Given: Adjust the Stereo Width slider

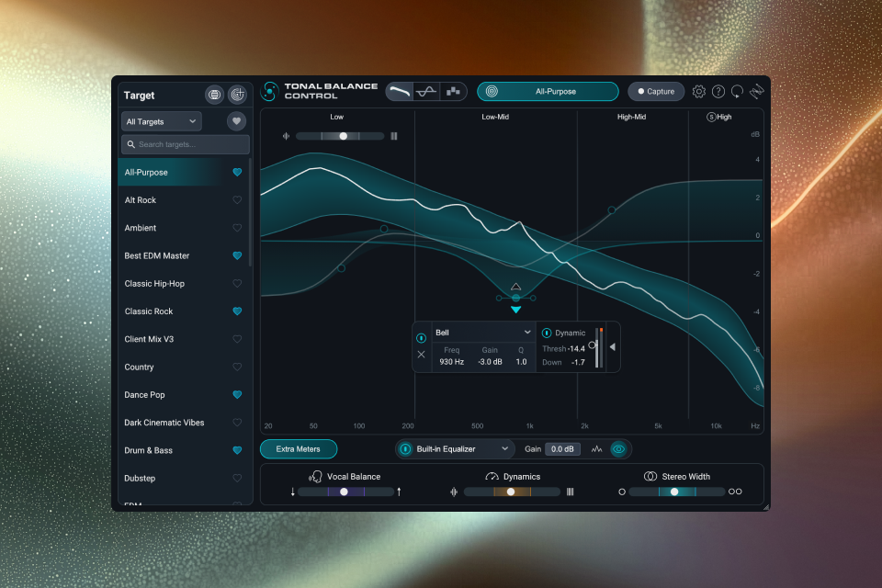Looking at the screenshot, I should tap(677, 492).
